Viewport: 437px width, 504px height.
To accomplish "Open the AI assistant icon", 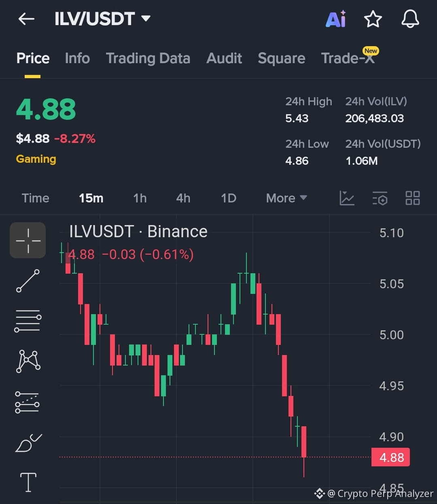I will tap(336, 19).
